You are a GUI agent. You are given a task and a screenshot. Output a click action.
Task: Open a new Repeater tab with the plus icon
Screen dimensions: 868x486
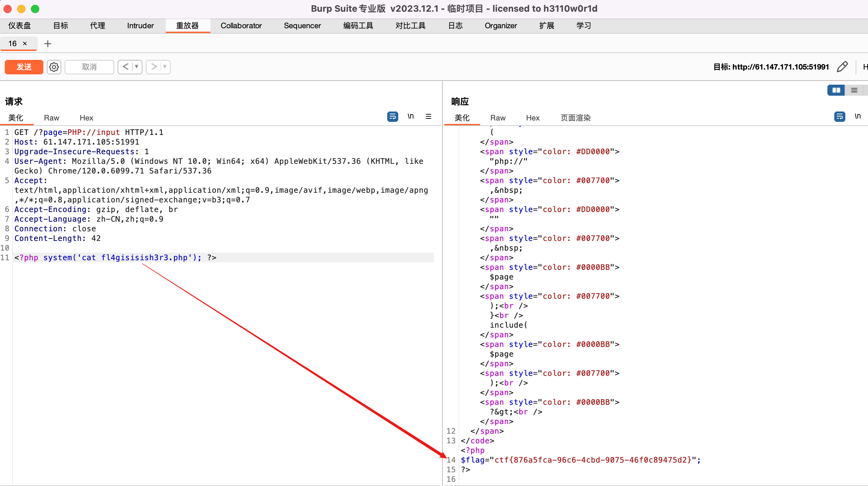(x=47, y=43)
